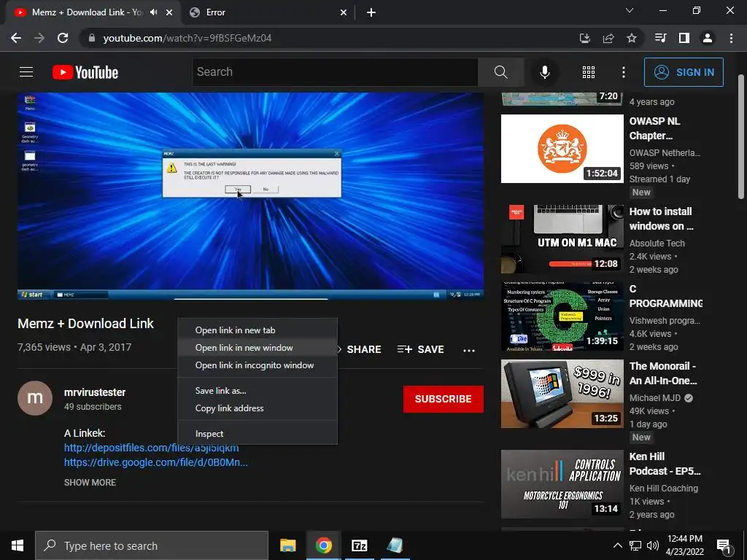Bookmark this page with the star icon
The image size is (747, 560).
[632, 38]
